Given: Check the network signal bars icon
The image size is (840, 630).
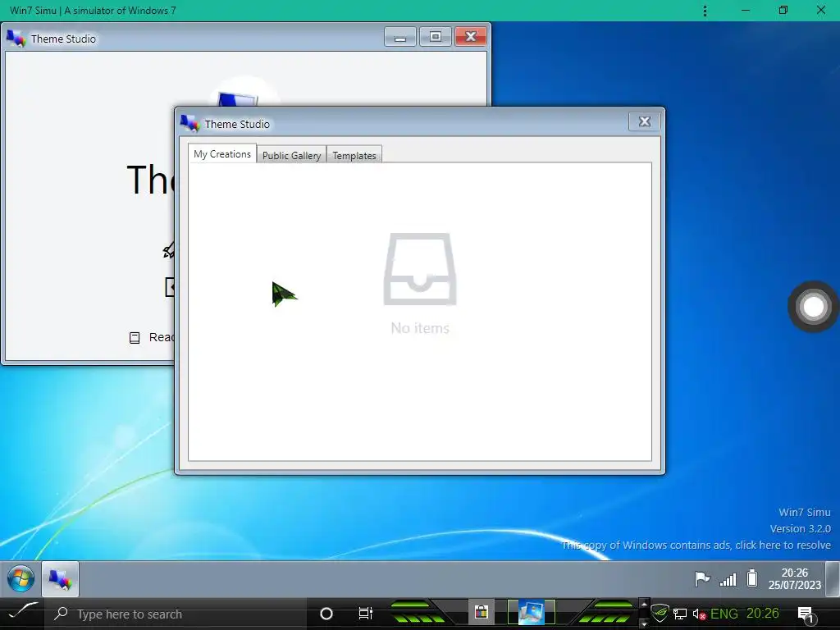Looking at the screenshot, I should tap(728, 579).
